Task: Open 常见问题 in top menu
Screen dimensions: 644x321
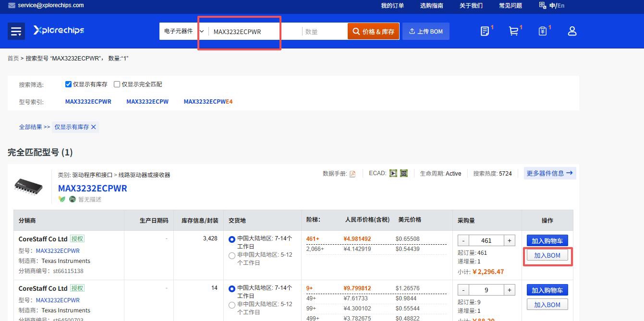Action: (510, 6)
